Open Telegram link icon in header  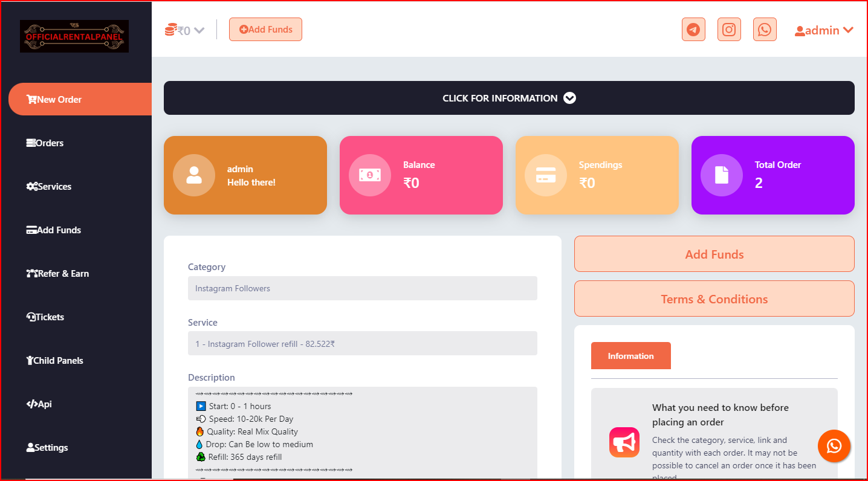click(693, 30)
